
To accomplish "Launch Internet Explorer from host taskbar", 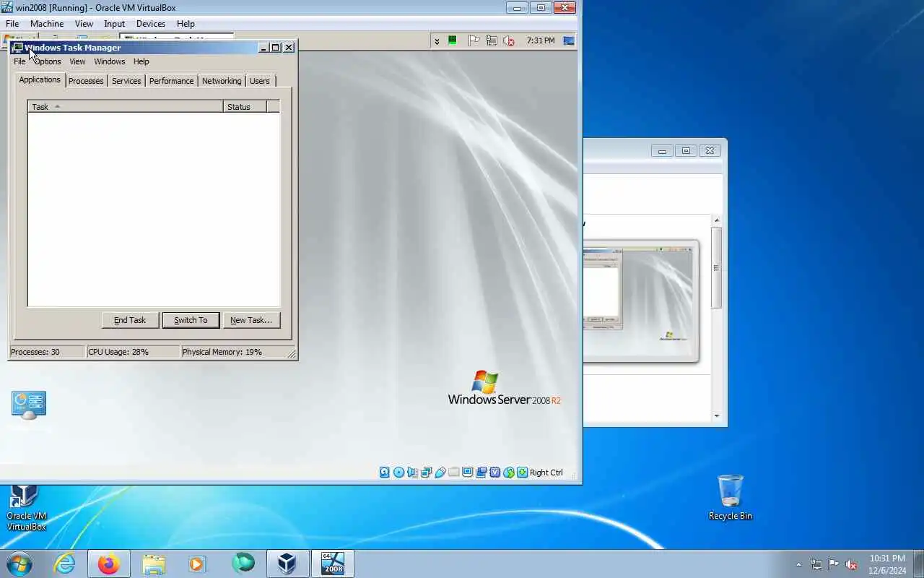I will (x=65, y=564).
